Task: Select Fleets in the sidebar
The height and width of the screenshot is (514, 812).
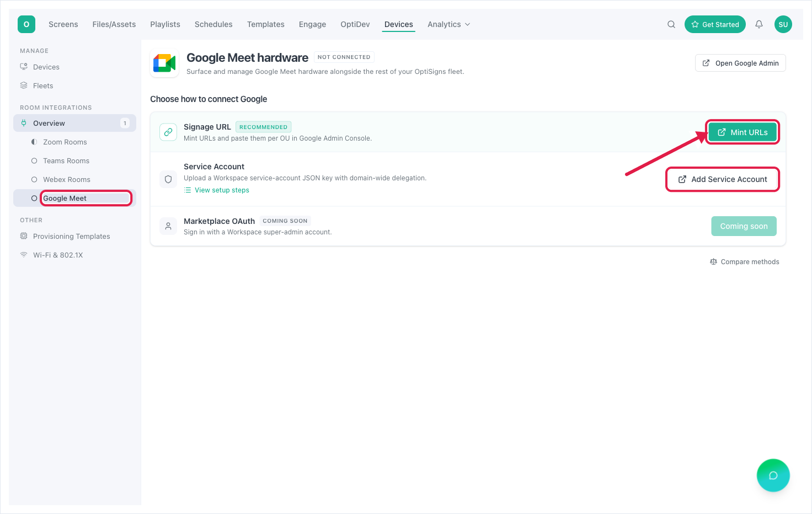Action: click(74, 85)
